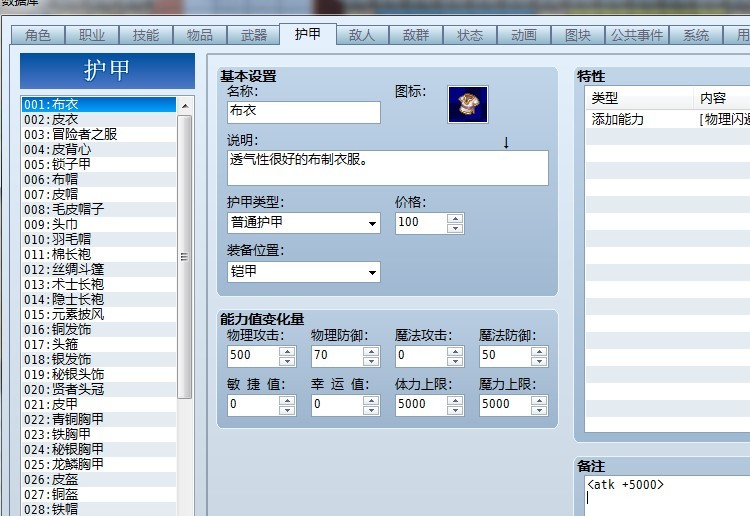Decrease 魔力上限 with the down arrow
750x516 pixels.
[539, 410]
